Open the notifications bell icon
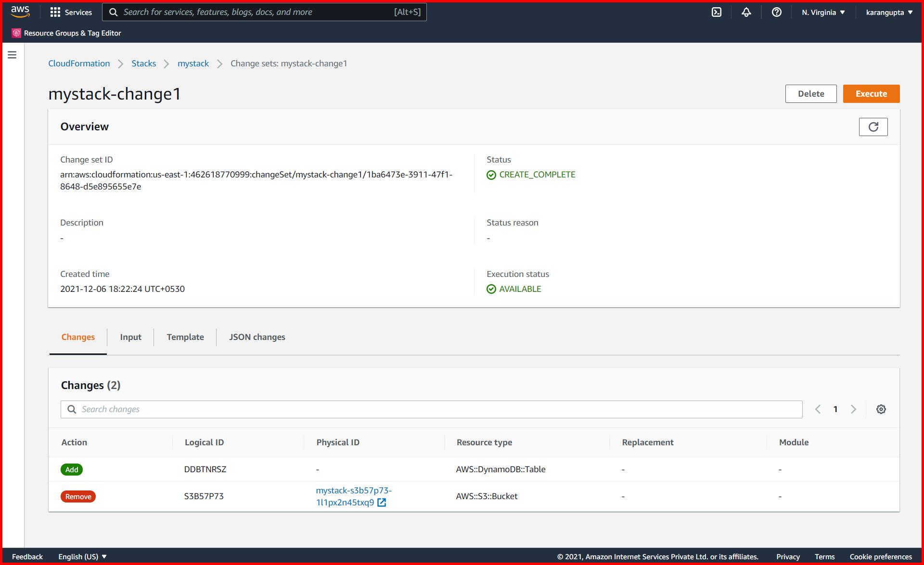 [x=746, y=12]
